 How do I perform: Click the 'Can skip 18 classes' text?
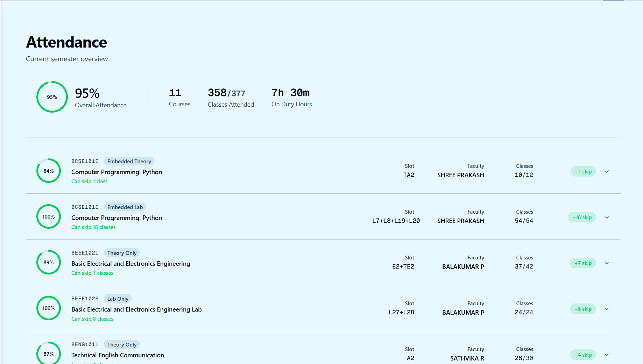pos(93,227)
